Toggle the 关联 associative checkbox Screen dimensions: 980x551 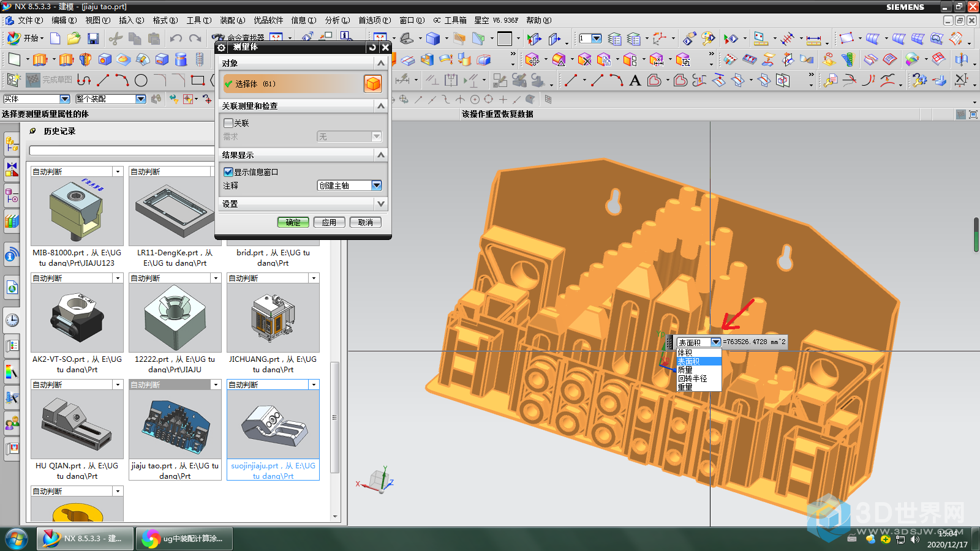click(x=228, y=123)
